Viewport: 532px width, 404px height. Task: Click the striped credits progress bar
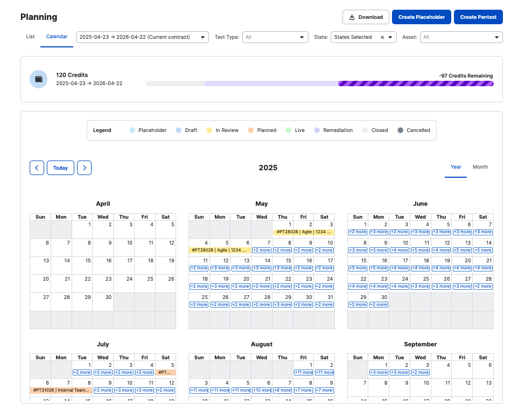416,83
